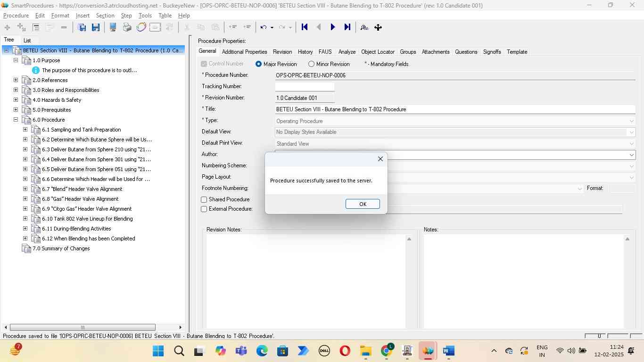Click the outdent left-arrow icon
The image size is (644, 362).
(x=232, y=27)
